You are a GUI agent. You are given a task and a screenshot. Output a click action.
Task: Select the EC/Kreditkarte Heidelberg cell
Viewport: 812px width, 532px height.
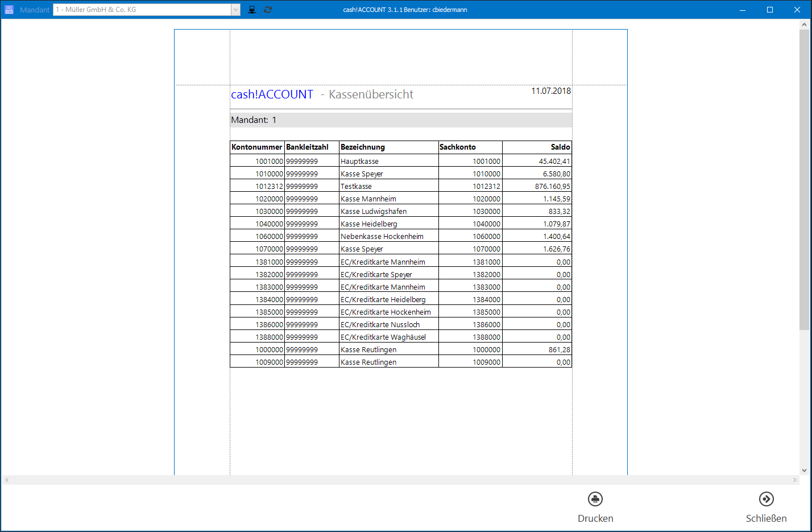pos(389,299)
